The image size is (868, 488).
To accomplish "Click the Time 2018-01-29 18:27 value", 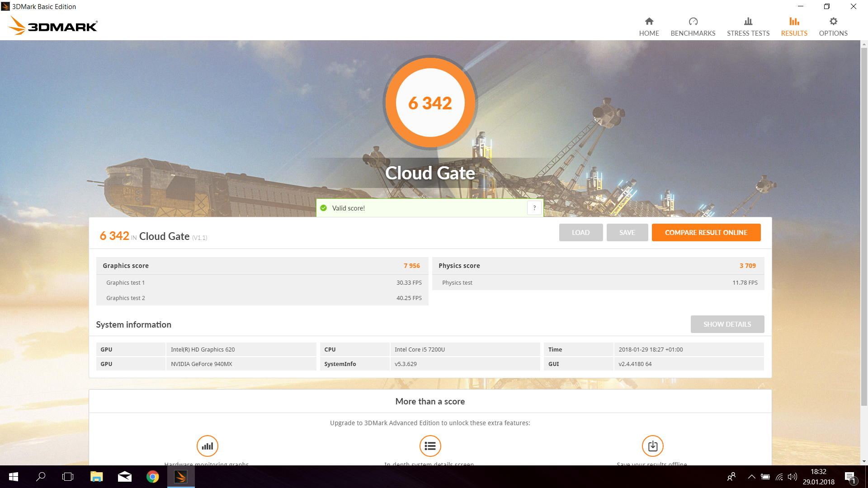I will tap(651, 349).
